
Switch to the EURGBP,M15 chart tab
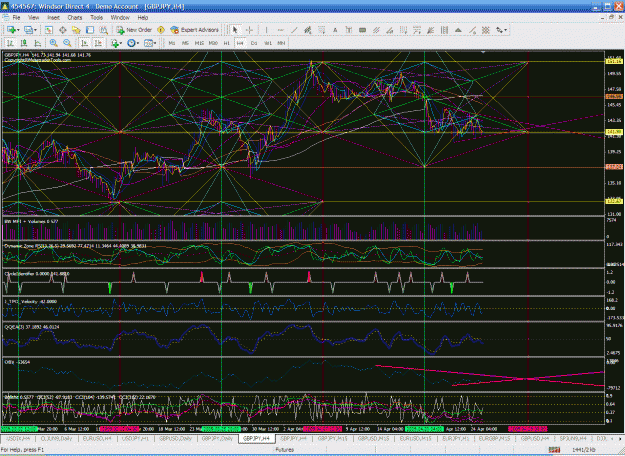pos(494,438)
